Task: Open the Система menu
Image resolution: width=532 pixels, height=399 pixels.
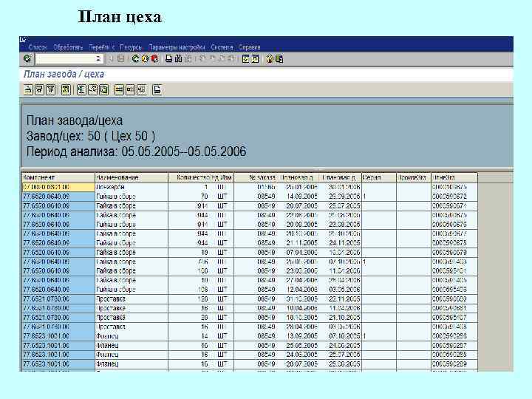Action: 222,47
